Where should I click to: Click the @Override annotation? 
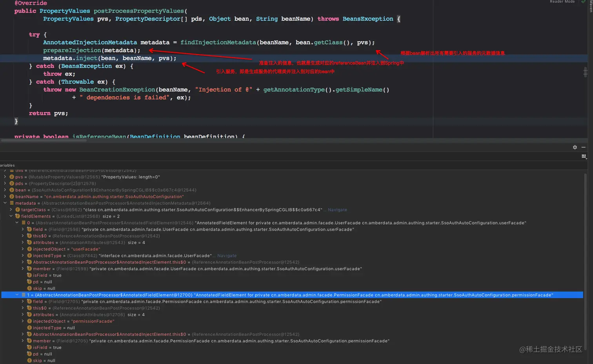(x=31, y=3)
